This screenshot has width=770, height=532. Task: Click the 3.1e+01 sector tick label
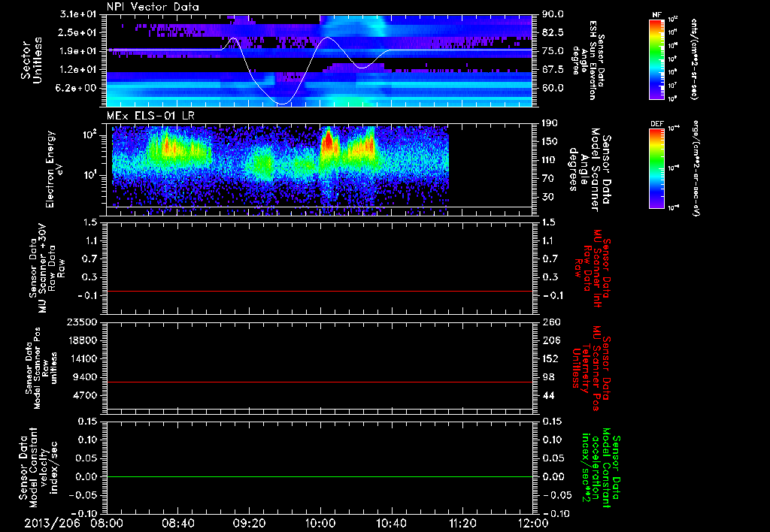pyautogui.click(x=80, y=14)
